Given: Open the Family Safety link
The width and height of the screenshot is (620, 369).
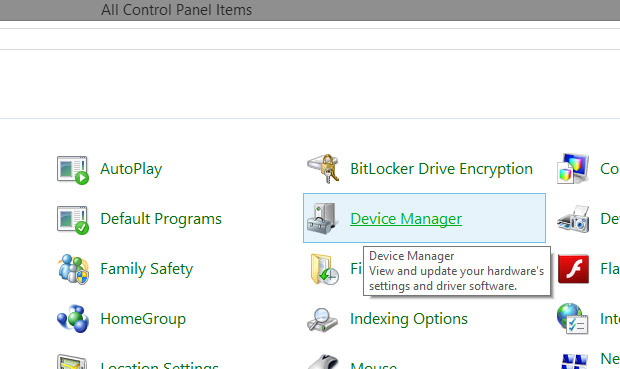Looking at the screenshot, I should click(x=146, y=269).
